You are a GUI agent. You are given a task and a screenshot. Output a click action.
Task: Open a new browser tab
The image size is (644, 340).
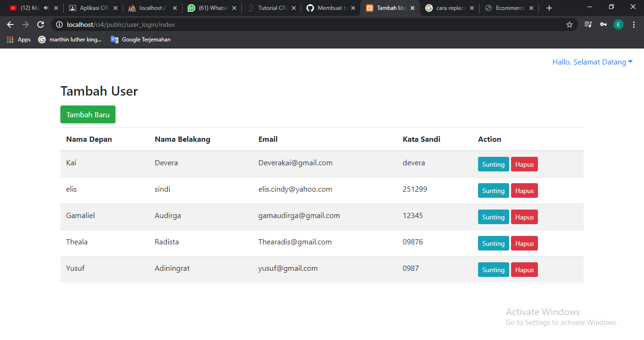549,8
